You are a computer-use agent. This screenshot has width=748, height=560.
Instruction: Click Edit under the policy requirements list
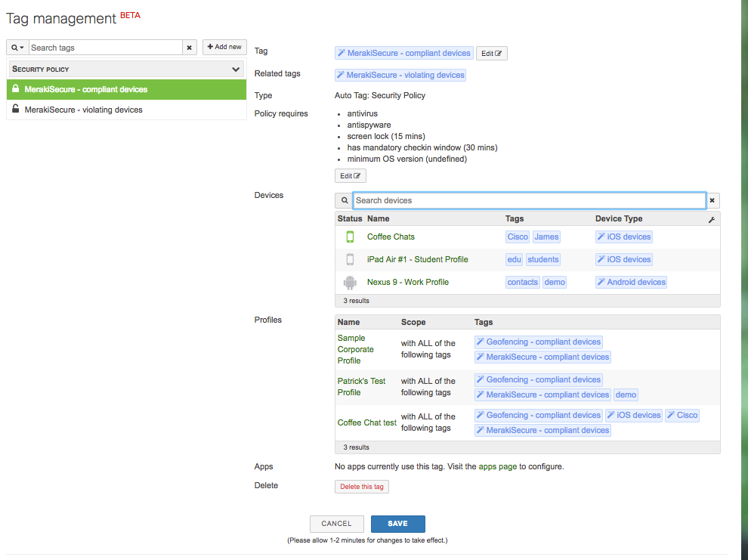tap(350, 175)
